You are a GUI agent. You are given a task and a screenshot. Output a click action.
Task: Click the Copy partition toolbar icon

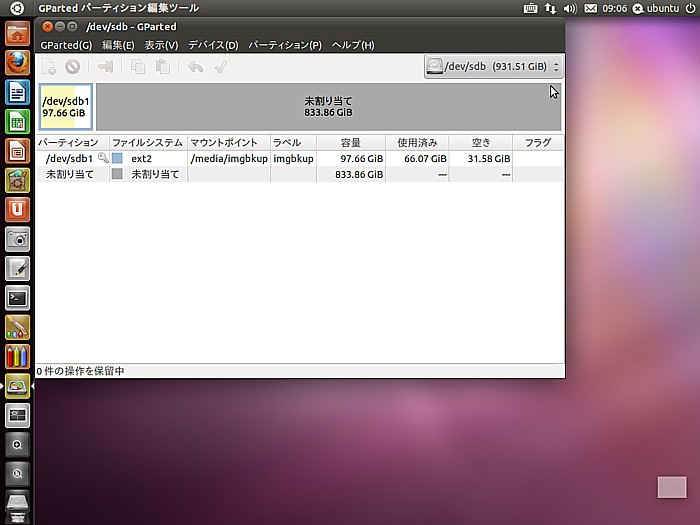pyautogui.click(x=138, y=67)
